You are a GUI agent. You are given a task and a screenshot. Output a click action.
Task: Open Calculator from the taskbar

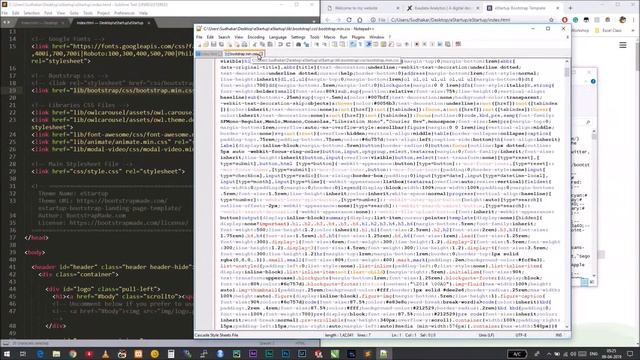pyautogui.click(x=171, y=354)
